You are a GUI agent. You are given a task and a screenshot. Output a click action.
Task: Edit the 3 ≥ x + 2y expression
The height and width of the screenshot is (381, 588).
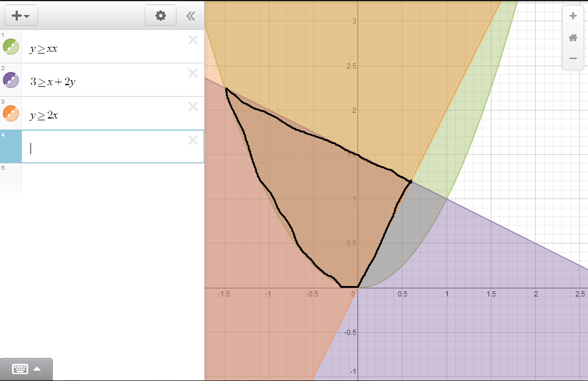53,82
